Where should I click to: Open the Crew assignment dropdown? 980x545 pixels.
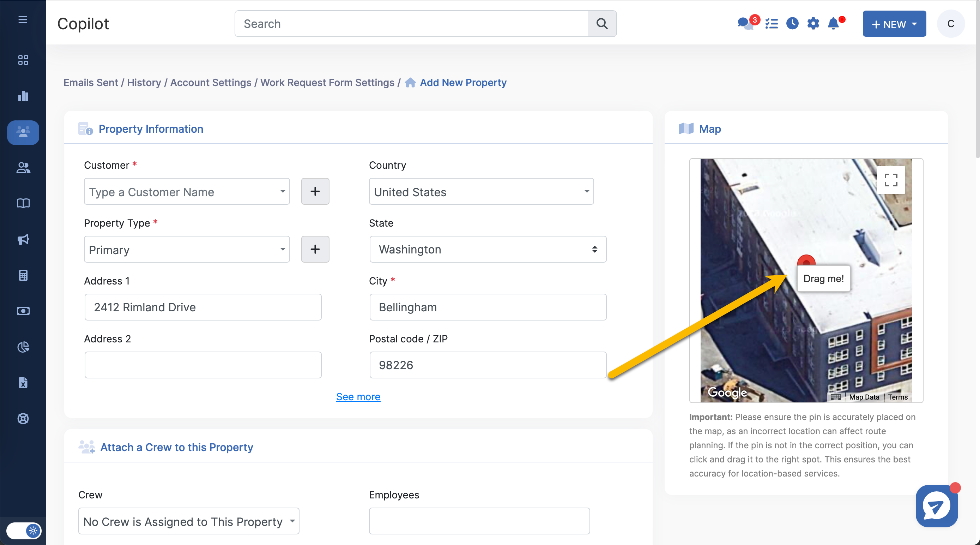coord(189,521)
